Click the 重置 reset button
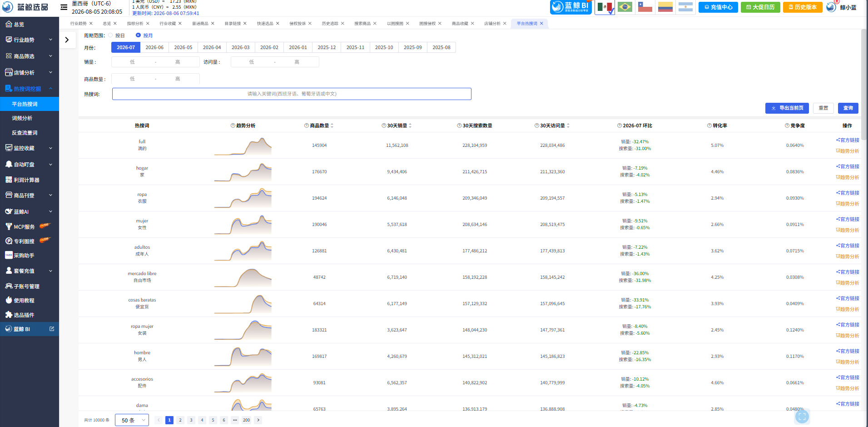The width and height of the screenshot is (868, 427). (x=823, y=108)
